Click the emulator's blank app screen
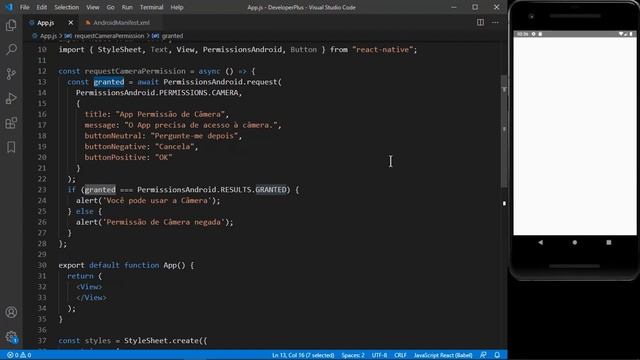640x360 pixels. [575, 136]
